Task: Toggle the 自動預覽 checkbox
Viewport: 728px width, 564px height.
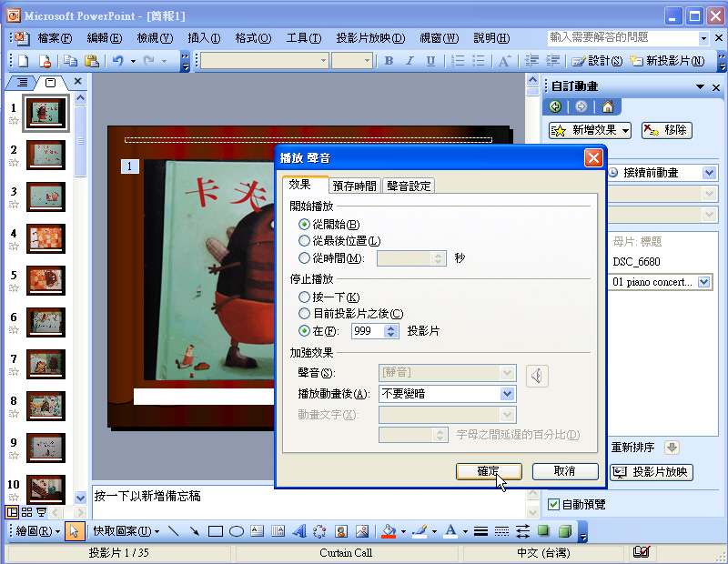Action: pyautogui.click(x=553, y=504)
